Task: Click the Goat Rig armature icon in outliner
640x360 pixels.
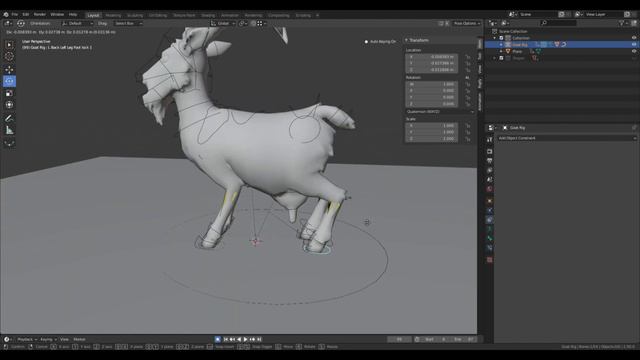Action: click(x=508, y=44)
